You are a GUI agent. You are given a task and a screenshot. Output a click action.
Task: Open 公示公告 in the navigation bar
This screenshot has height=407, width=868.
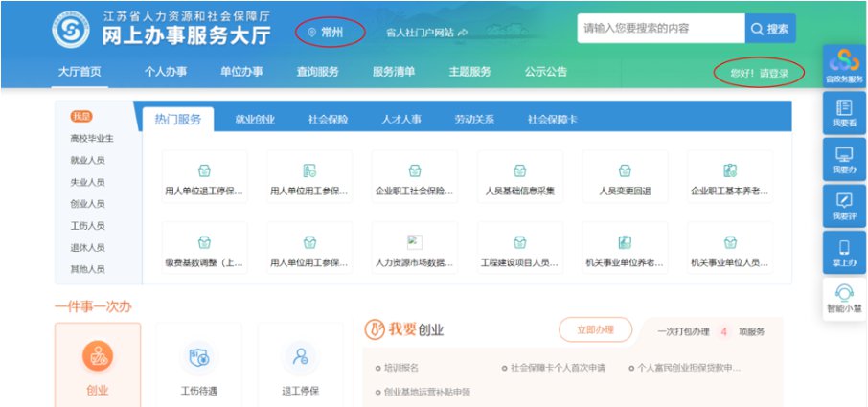(545, 72)
